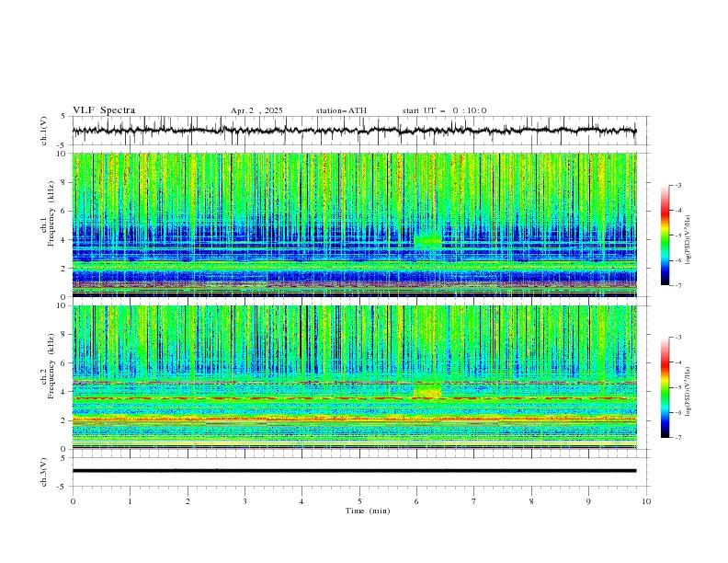Viewport: 728px width, 563px height.
Task: Click time axis tick label "2"
Action: point(188,501)
